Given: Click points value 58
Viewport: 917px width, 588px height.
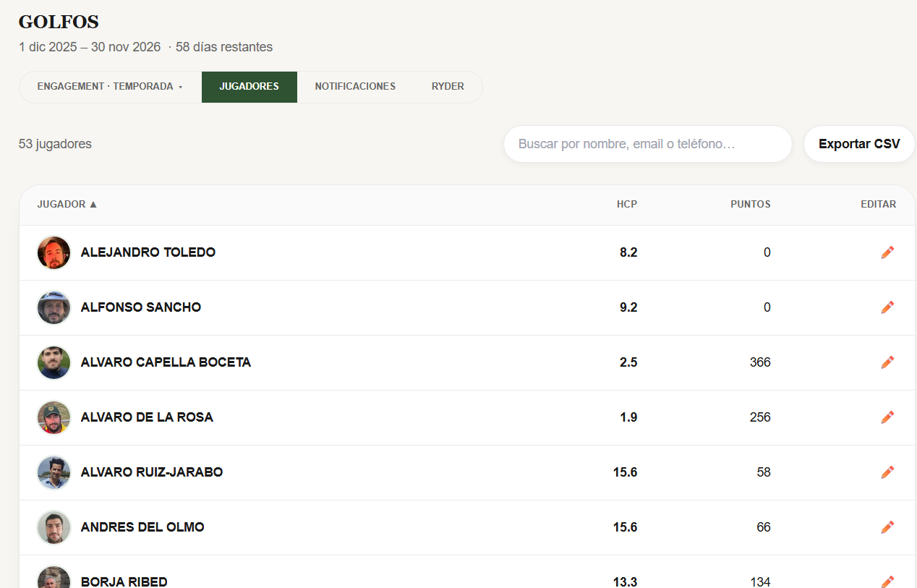Looking at the screenshot, I should [x=764, y=472].
